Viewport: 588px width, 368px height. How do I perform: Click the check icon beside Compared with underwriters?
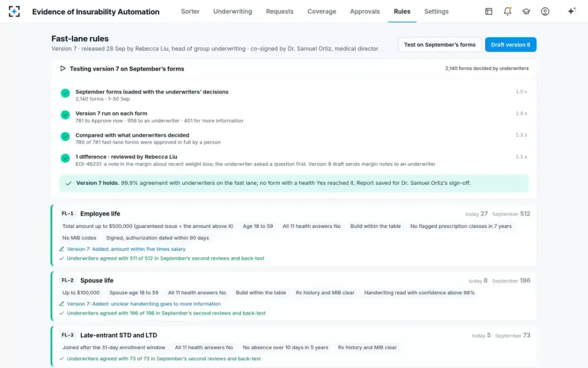[65, 136]
